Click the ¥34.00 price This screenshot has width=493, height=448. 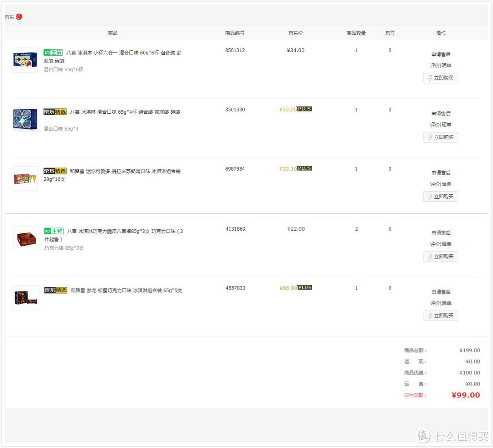tap(295, 50)
